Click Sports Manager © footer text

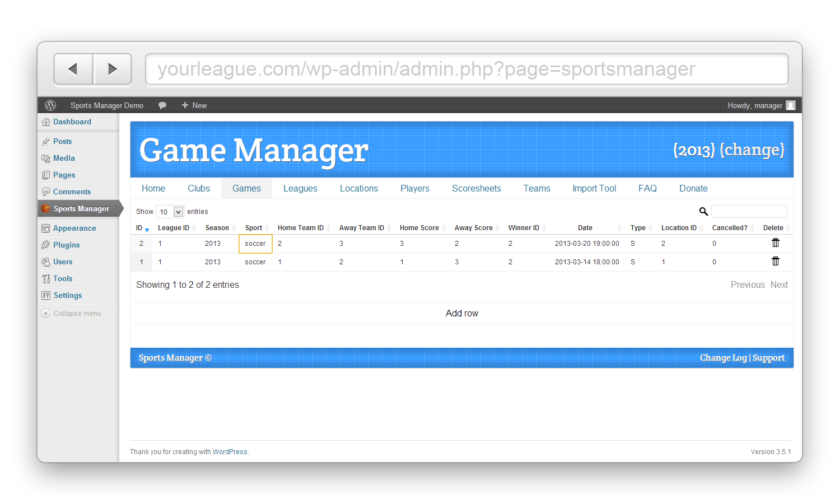click(x=175, y=357)
